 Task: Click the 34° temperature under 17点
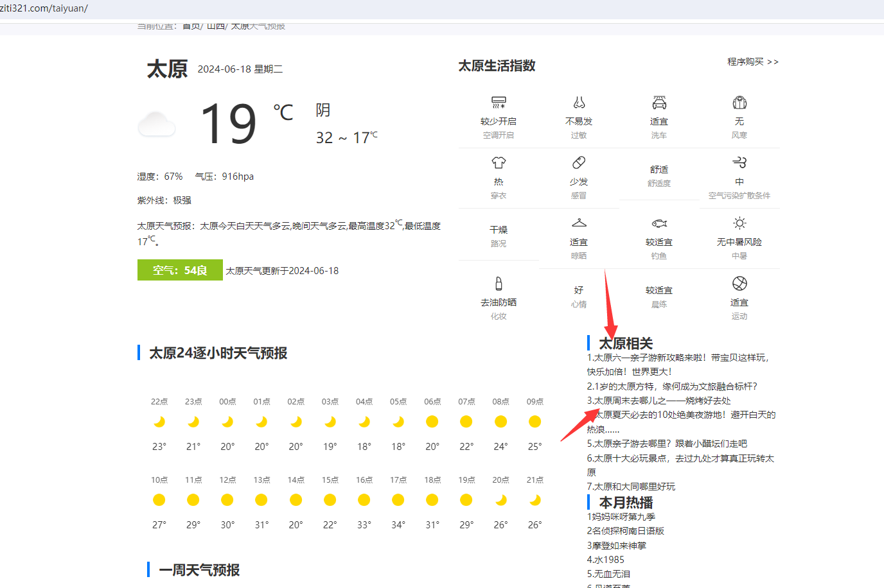398,525
